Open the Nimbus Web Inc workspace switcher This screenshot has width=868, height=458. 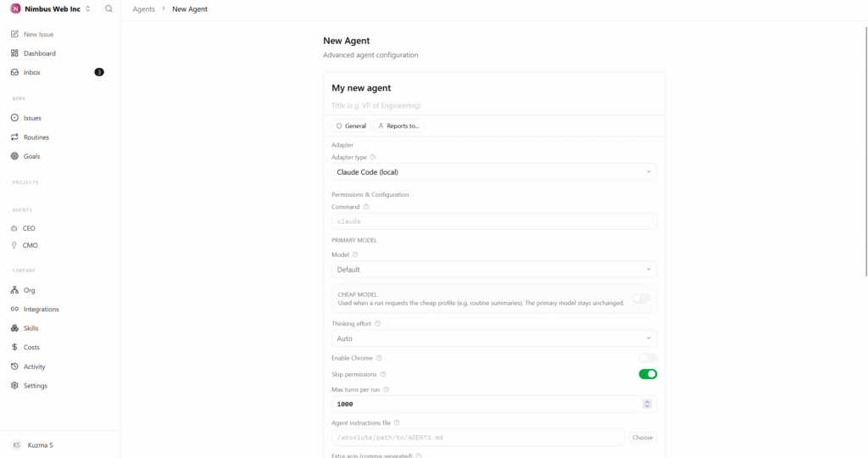[50, 8]
